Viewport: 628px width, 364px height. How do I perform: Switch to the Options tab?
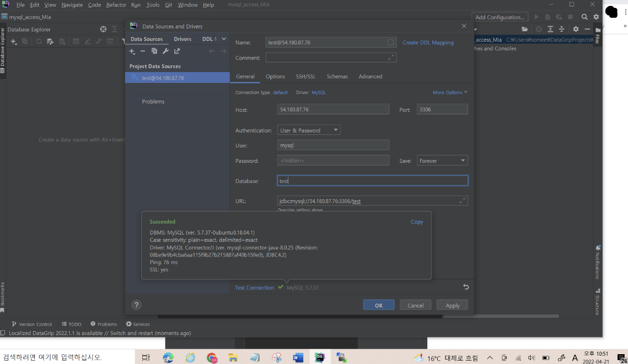click(x=275, y=77)
